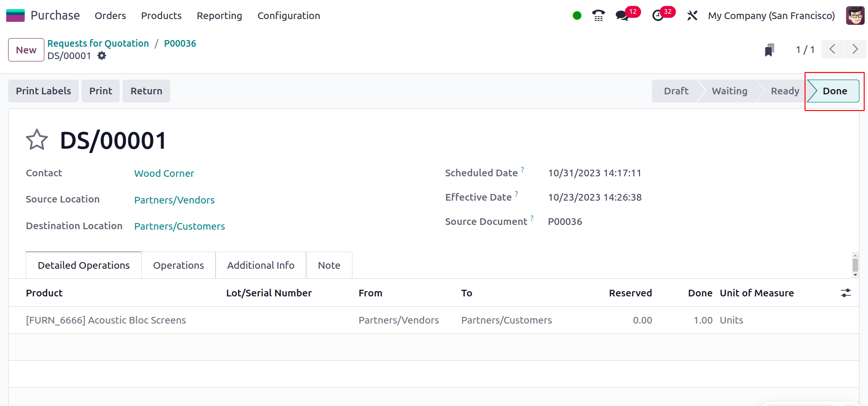Go to the previous record arrow
868x406 pixels.
832,50
